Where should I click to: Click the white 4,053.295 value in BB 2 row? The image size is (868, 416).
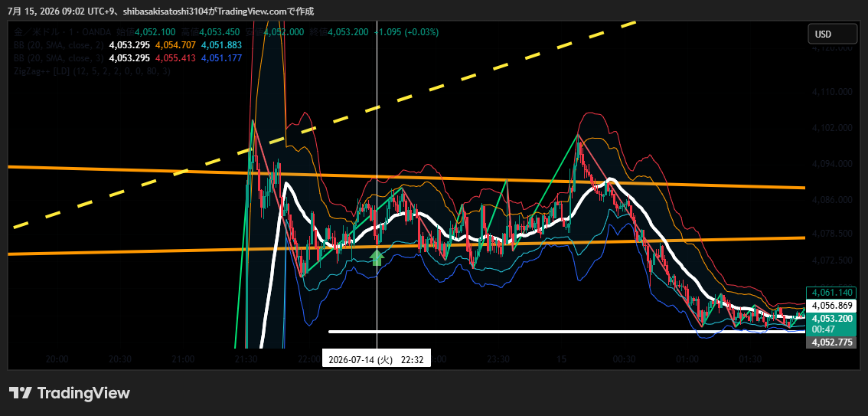coord(129,45)
